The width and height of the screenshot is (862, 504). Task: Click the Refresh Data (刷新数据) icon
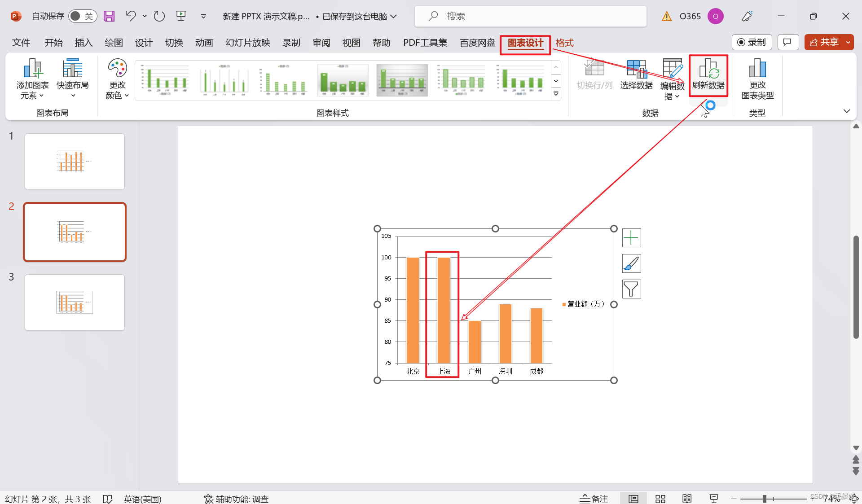tap(708, 70)
